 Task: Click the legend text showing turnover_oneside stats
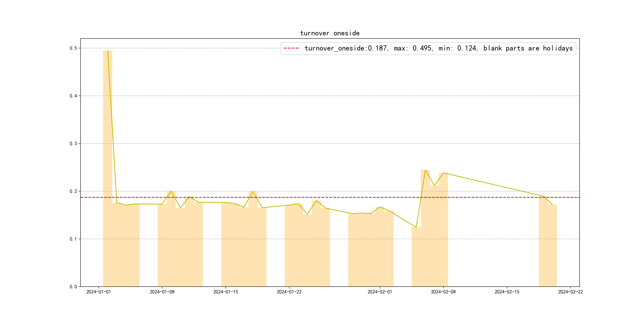[438, 48]
